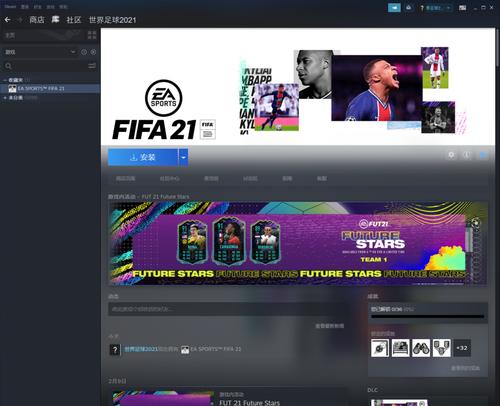Click the blue announcements icon at the top
This screenshot has height=406, width=500.
pos(394,7)
